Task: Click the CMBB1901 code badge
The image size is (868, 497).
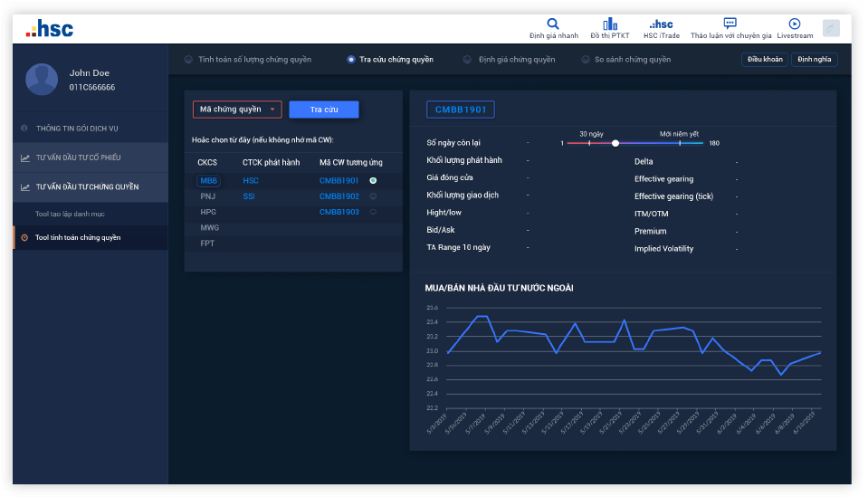Action: (x=461, y=110)
